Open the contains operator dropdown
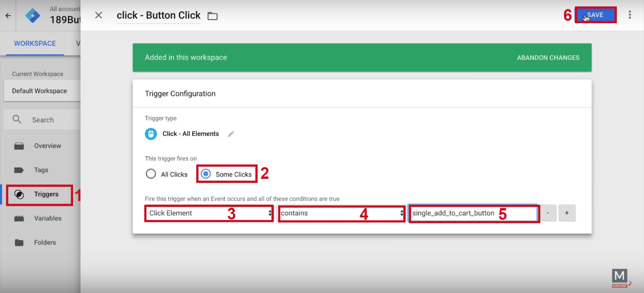The image size is (644, 293). coord(341,213)
